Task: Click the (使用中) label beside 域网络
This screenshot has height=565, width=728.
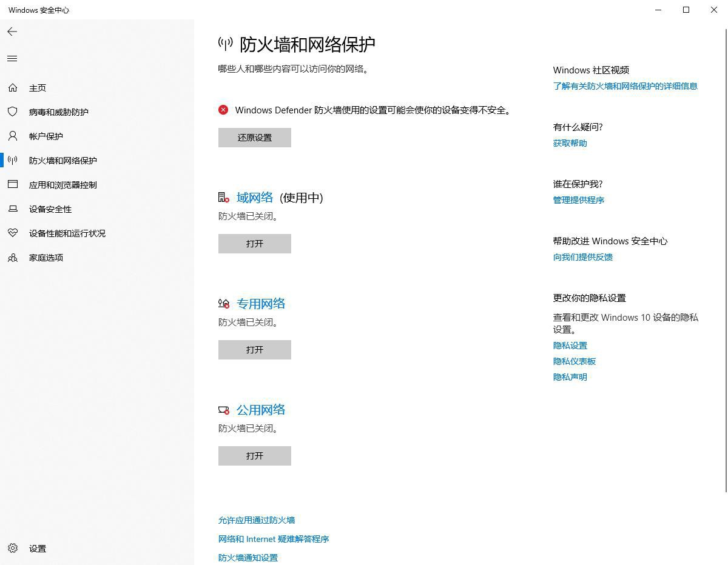Action: pyautogui.click(x=302, y=198)
